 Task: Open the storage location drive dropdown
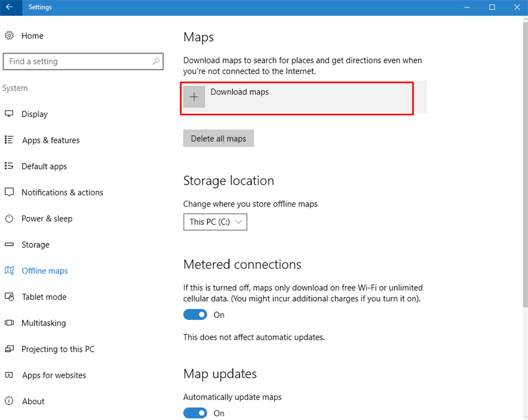pos(215,222)
